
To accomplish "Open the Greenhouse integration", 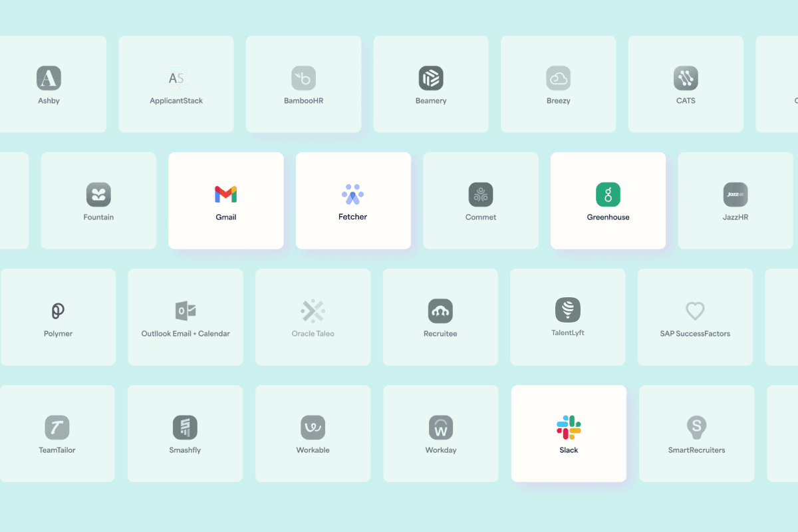I will pyautogui.click(x=607, y=192).
